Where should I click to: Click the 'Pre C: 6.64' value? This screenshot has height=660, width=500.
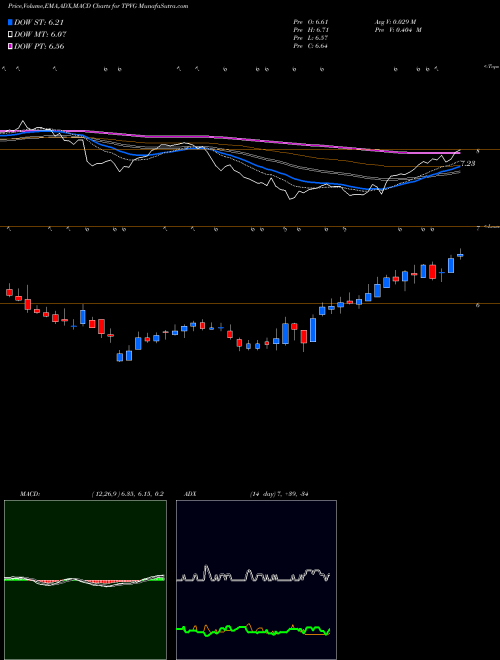tap(311, 46)
